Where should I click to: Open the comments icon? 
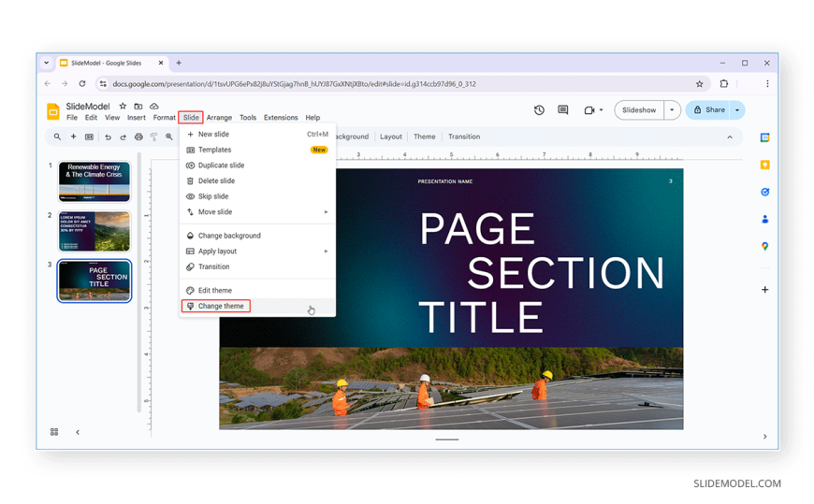tap(562, 110)
